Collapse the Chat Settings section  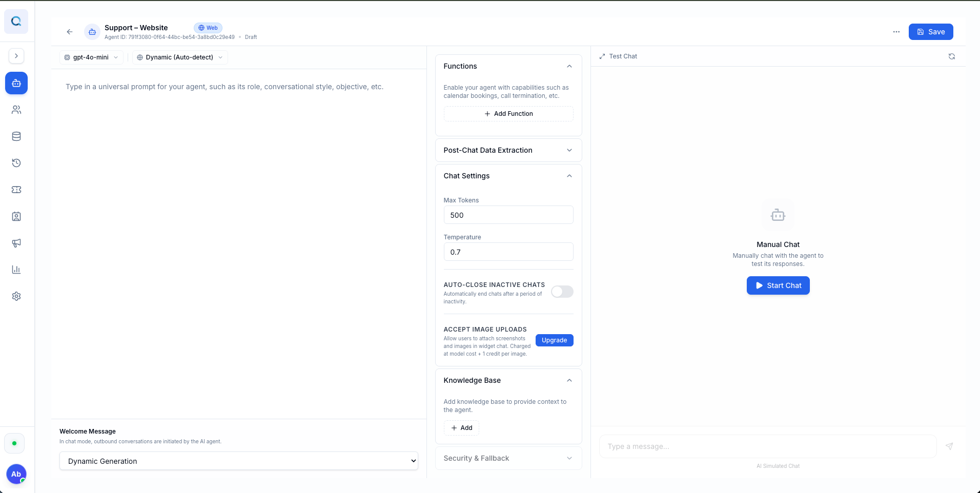pos(569,176)
